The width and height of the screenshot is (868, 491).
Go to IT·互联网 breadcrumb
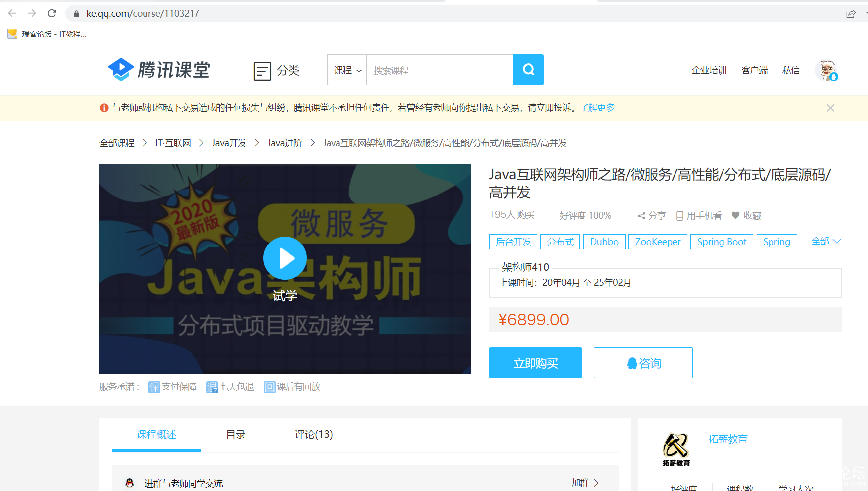coord(173,143)
